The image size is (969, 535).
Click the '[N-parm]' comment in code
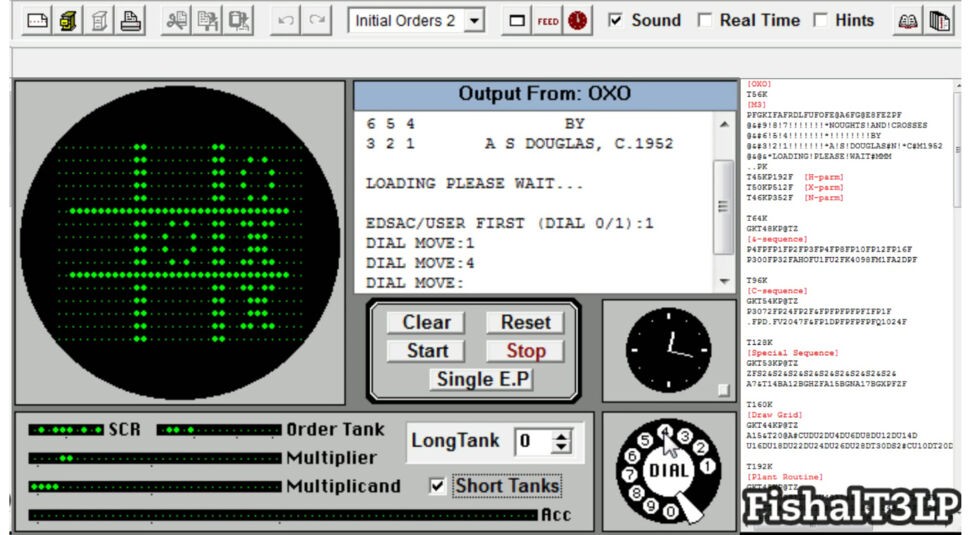coord(824,198)
